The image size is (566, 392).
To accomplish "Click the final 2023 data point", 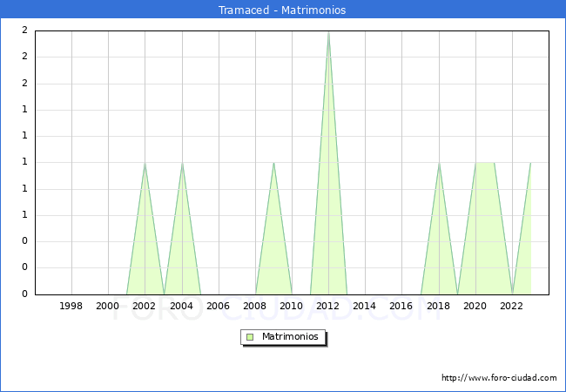I will click(x=530, y=164).
